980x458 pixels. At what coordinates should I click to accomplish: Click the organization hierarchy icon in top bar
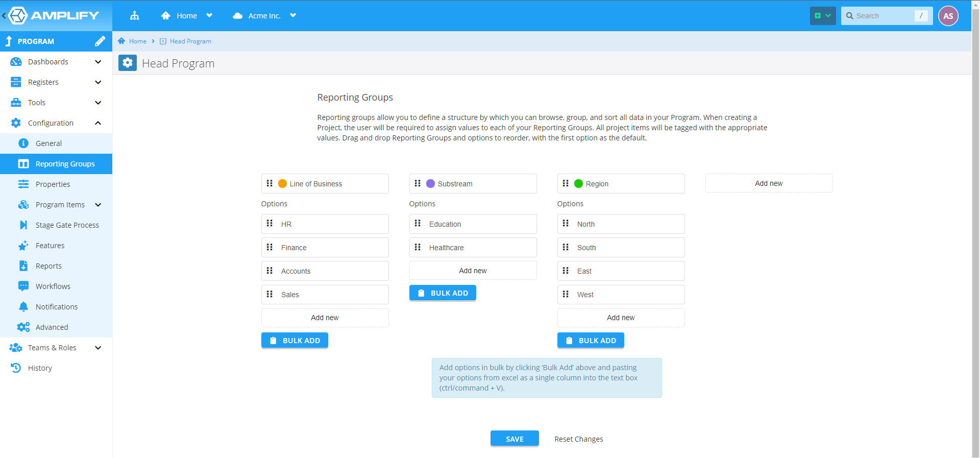[134, 16]
